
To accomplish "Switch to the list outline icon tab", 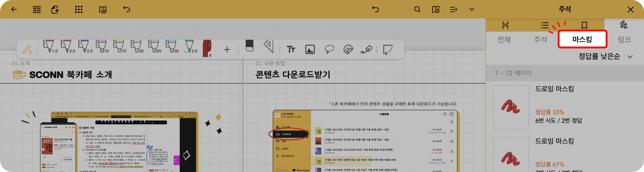I will tap(545, 25).
